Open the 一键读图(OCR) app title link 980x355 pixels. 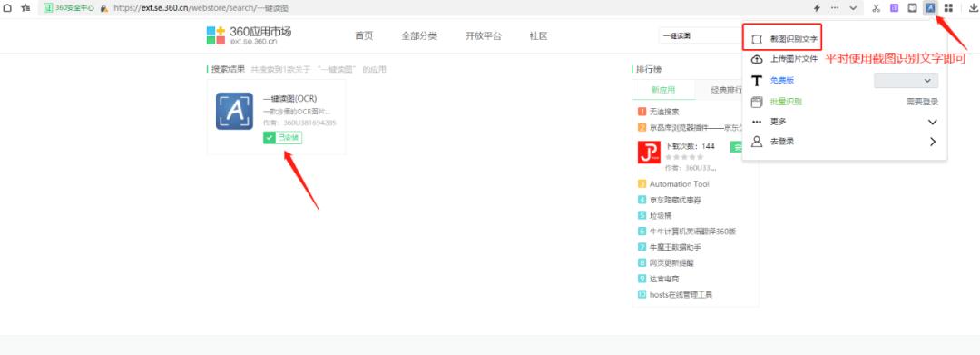pyautogui.click(x=290, y=99)
